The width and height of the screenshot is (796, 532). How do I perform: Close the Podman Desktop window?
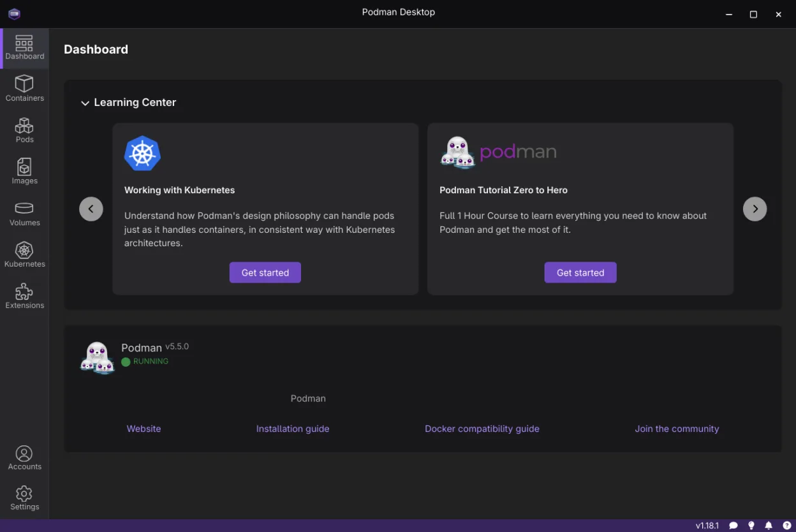779,14
